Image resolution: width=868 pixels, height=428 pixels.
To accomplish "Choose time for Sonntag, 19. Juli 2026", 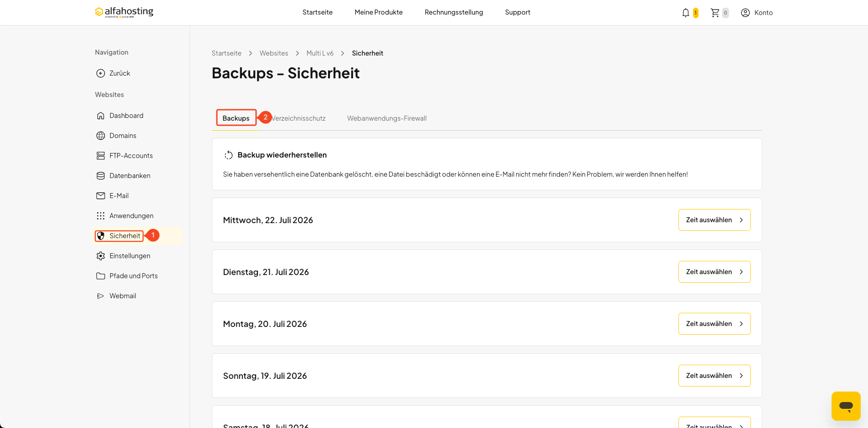I will 714,376.
